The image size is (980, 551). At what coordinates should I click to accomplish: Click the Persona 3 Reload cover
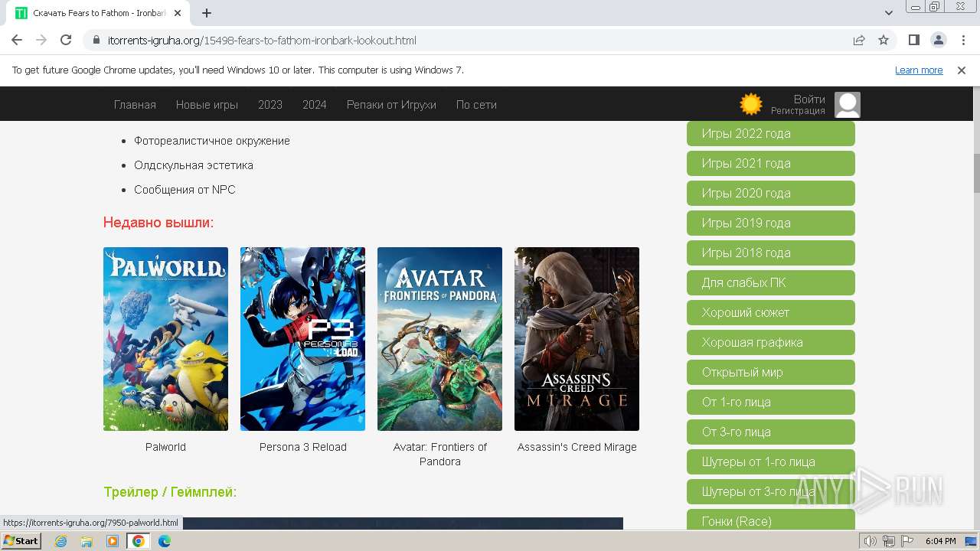[x=302, y=339]
